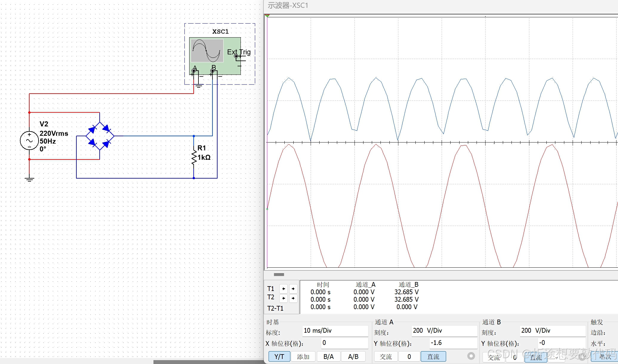This screenshot has width=618, height=364.
Task: Move cursor T1 left with arrow
Action: coord(283,289)
